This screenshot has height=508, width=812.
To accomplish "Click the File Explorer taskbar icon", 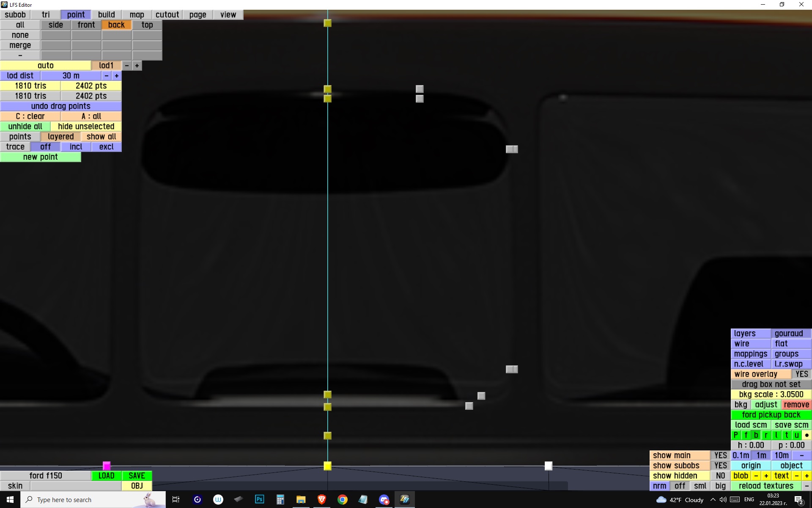I will [301, 500].
